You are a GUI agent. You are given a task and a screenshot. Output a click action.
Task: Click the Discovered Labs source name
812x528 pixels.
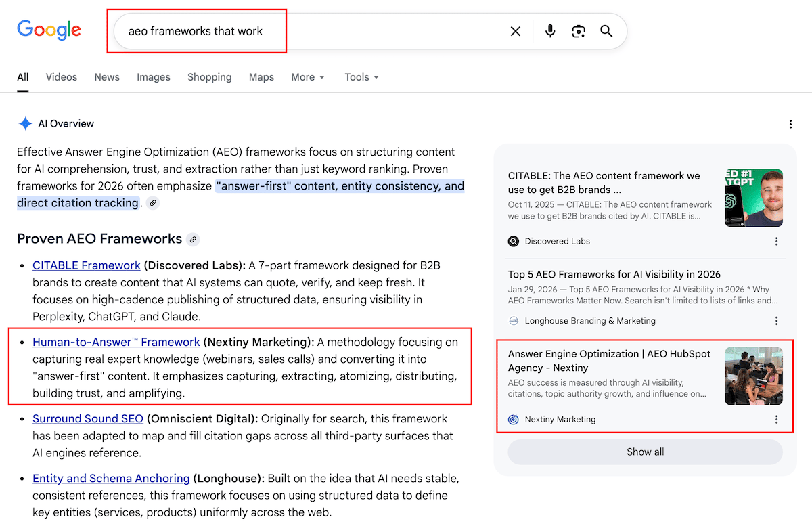point(558,241)
